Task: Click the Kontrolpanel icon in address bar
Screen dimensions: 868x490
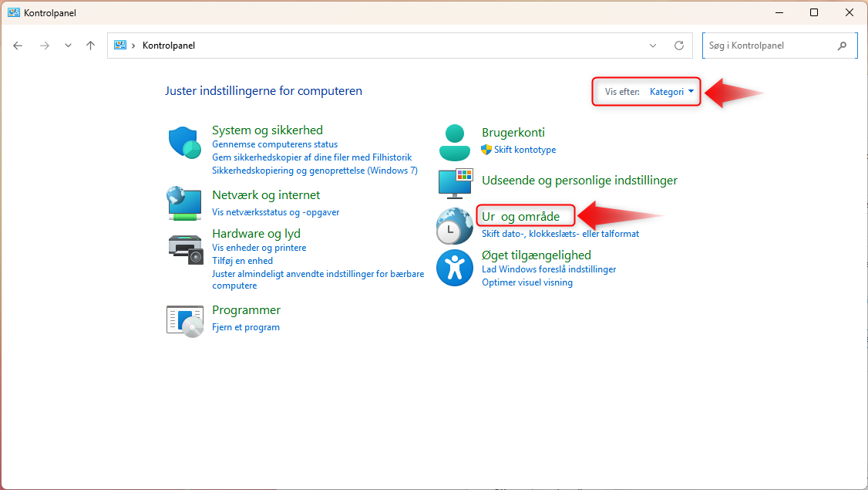Action: [120, 45]
